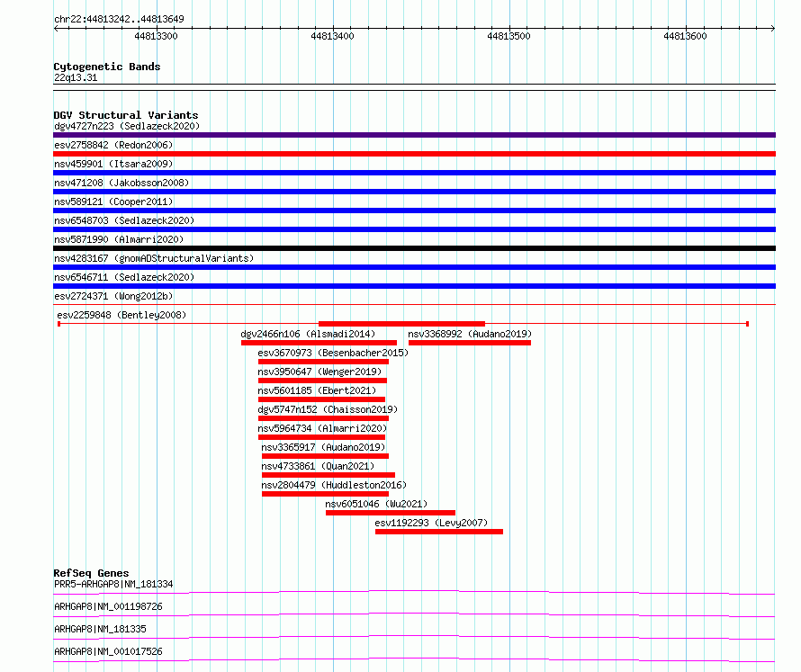Click esv2724371 (Wong2012b) label
Screen dimensions: 801x672
click(113, 296)
